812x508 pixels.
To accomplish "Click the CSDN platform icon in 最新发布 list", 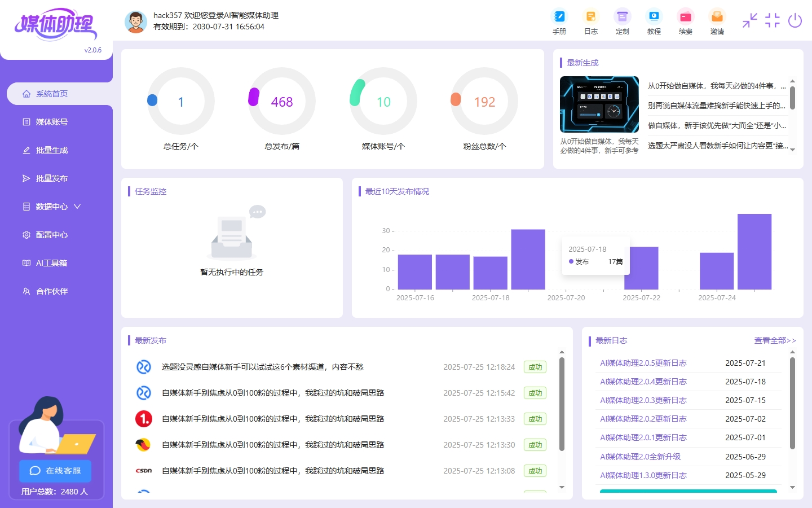I will coord(144,470).
